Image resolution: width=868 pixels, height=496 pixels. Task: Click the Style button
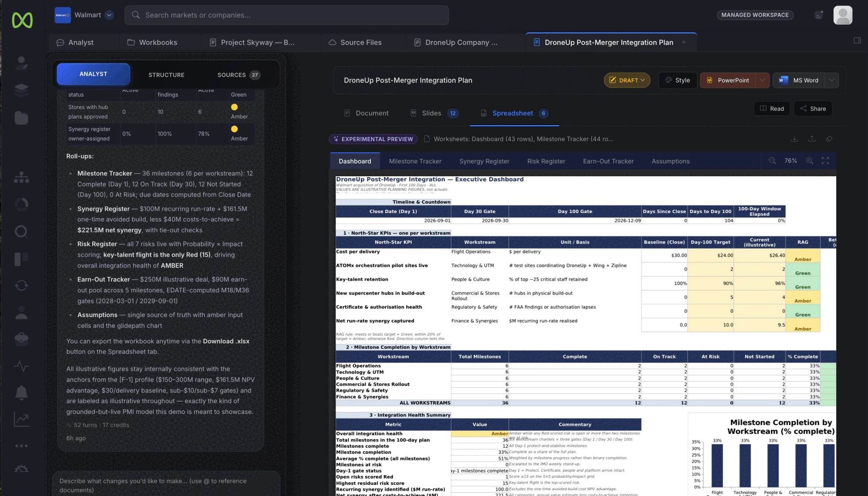[x=678, y=80]
